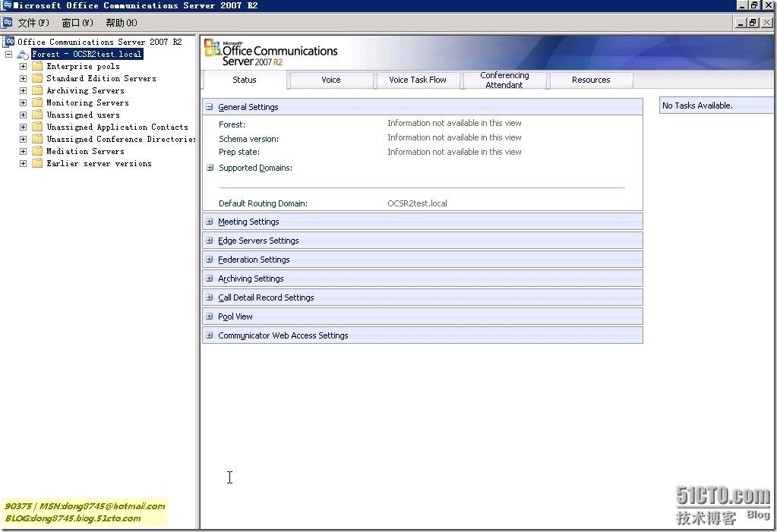Switch to the Voice tab
777x532 pixels.
pyautogui.click(x=331, y=80)
